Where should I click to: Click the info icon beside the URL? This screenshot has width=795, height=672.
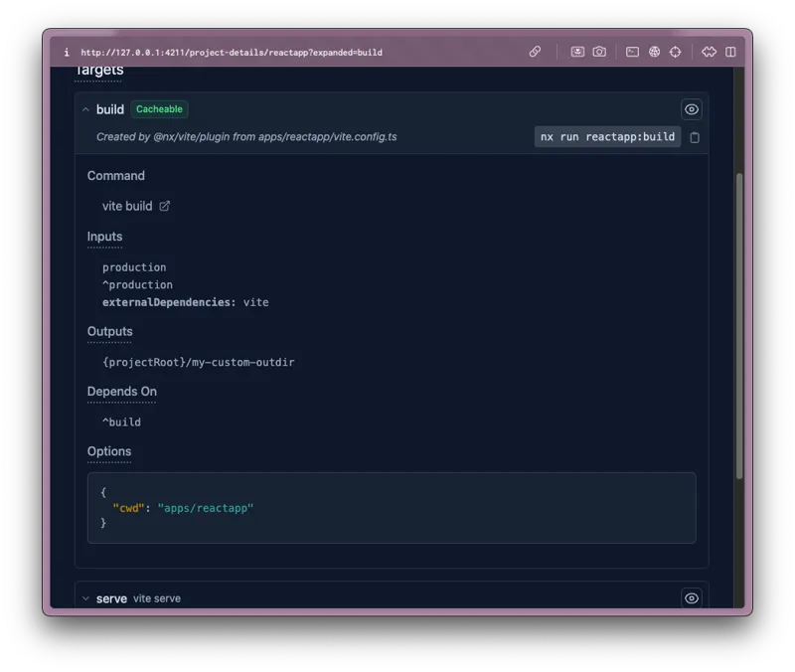(x=66, y=52)
